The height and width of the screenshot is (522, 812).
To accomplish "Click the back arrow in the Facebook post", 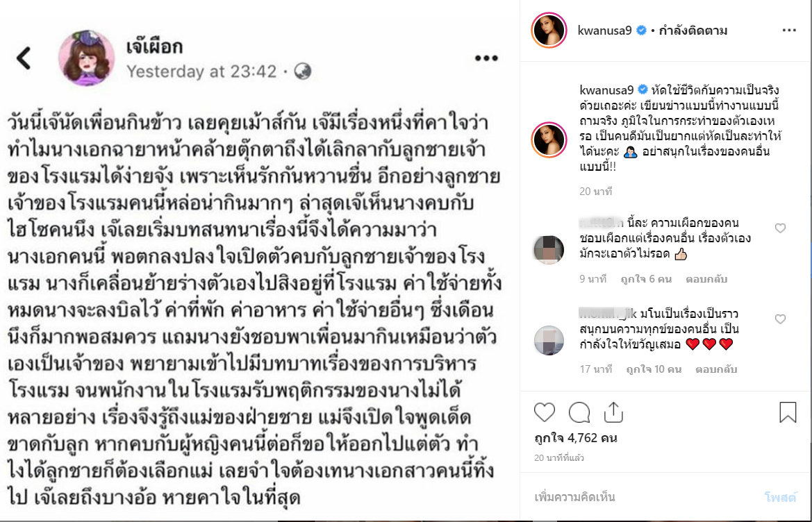I will pos(24,58).
